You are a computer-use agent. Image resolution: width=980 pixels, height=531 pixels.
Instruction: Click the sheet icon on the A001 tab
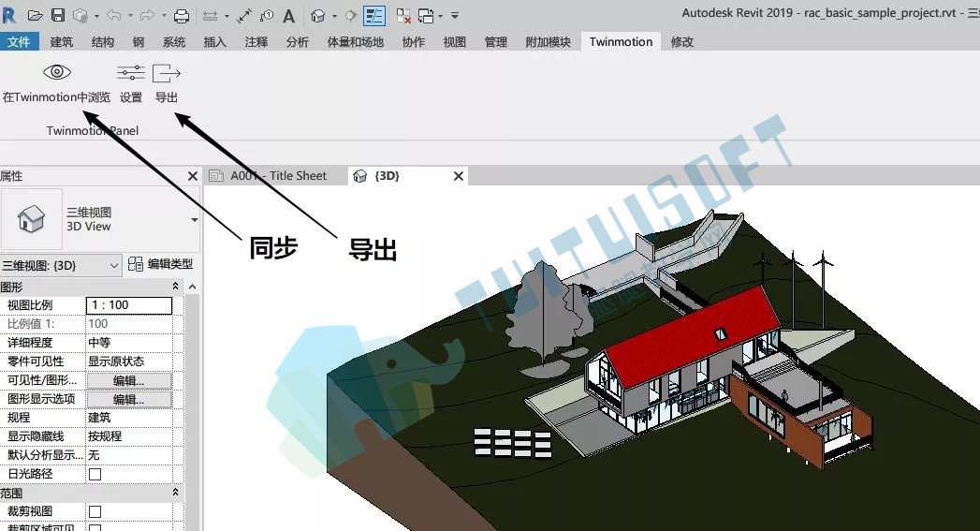216,176
